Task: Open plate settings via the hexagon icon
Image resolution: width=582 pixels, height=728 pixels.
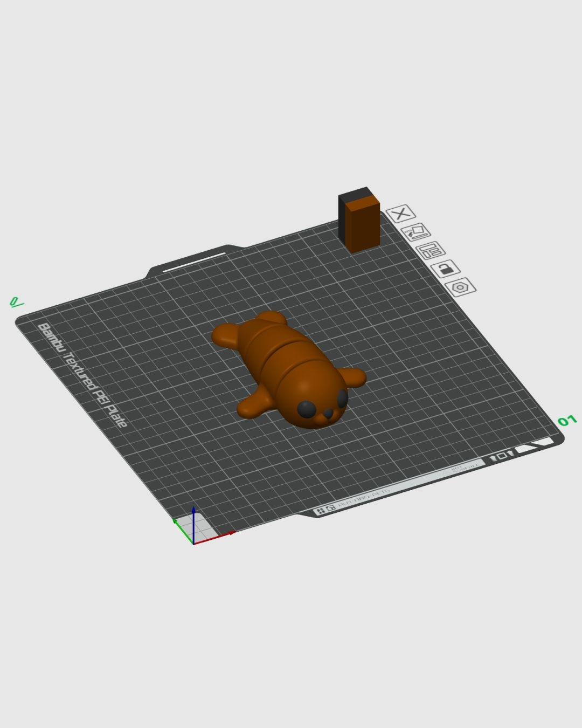Action: click(x=460, y=287)
